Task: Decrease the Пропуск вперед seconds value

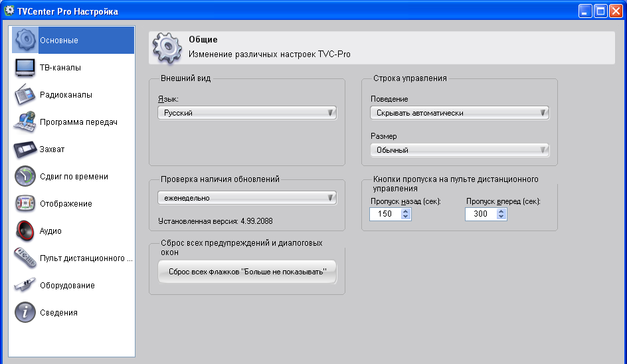Action: [x=501, y=217]
